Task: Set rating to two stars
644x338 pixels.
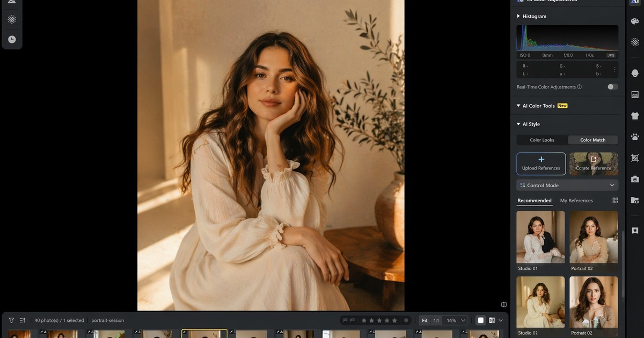Action: click(372, 320)
